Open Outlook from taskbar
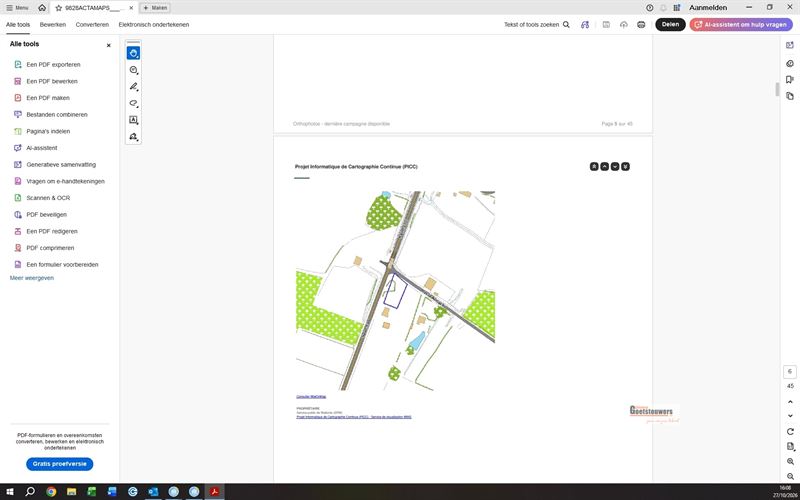The height and width of the screenshot is (500, 800). point(153,492)
